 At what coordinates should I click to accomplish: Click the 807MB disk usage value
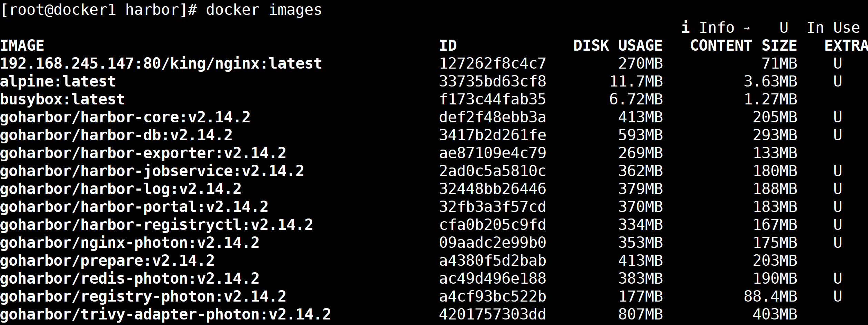[x=640, y=314]
